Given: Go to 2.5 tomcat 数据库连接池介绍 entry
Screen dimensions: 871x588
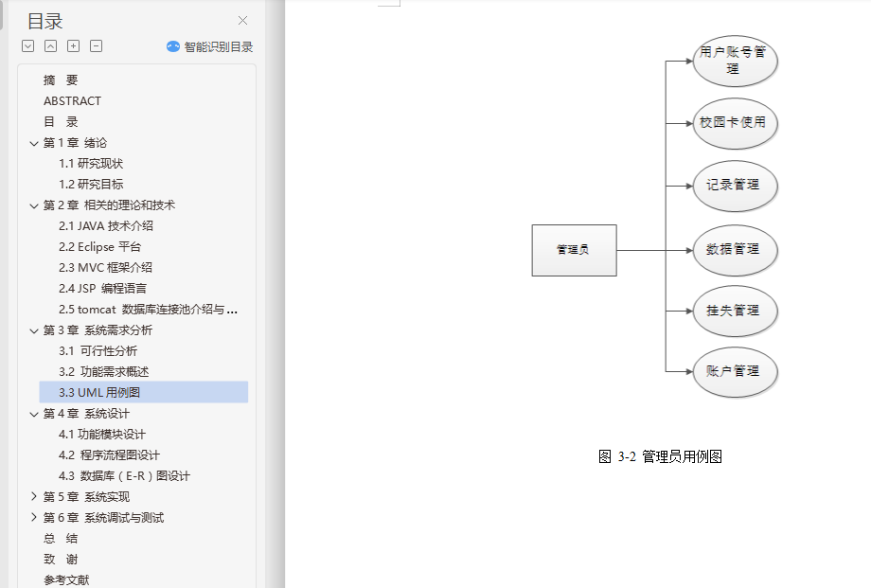Looking at the screenshot, I should 148,309.
